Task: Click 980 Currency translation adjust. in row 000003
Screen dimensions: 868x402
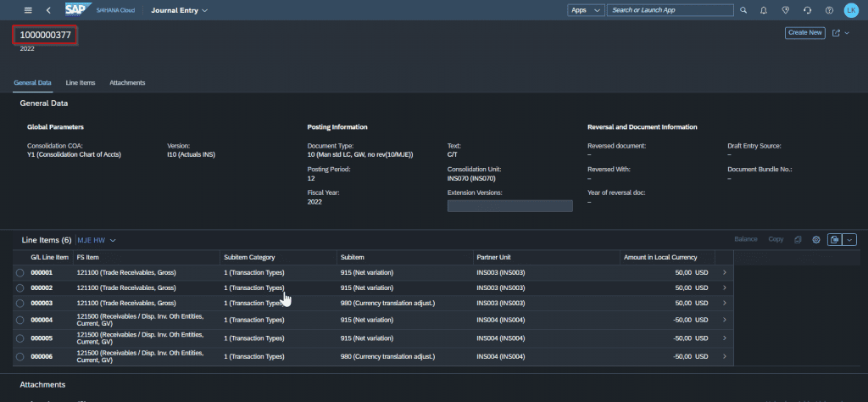Action: tap(387, 304)
